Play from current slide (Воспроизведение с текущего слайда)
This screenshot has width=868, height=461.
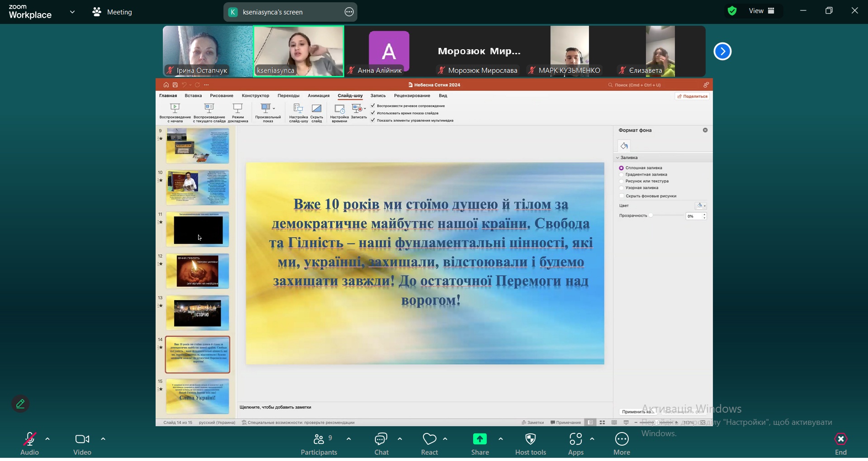coord(209,113)
